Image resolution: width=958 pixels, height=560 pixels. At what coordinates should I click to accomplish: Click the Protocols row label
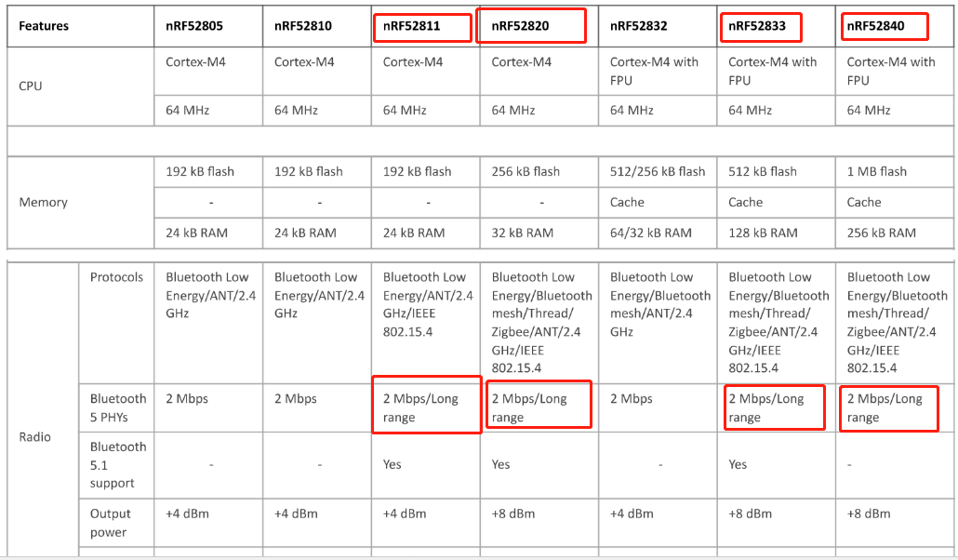pos(116,277)
